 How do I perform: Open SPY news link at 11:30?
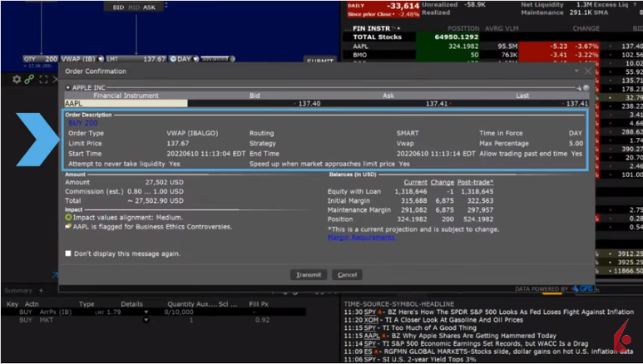pyautogui.click(x=370, y=312)
